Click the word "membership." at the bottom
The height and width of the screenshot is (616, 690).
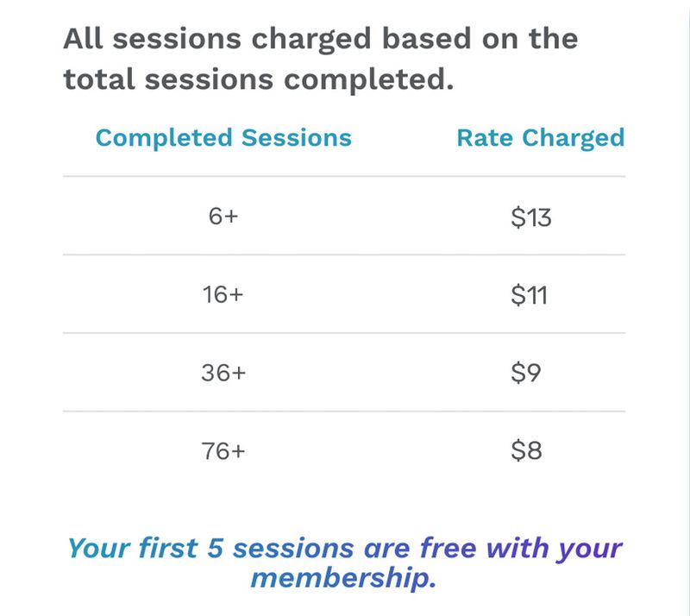coord(343,577)
